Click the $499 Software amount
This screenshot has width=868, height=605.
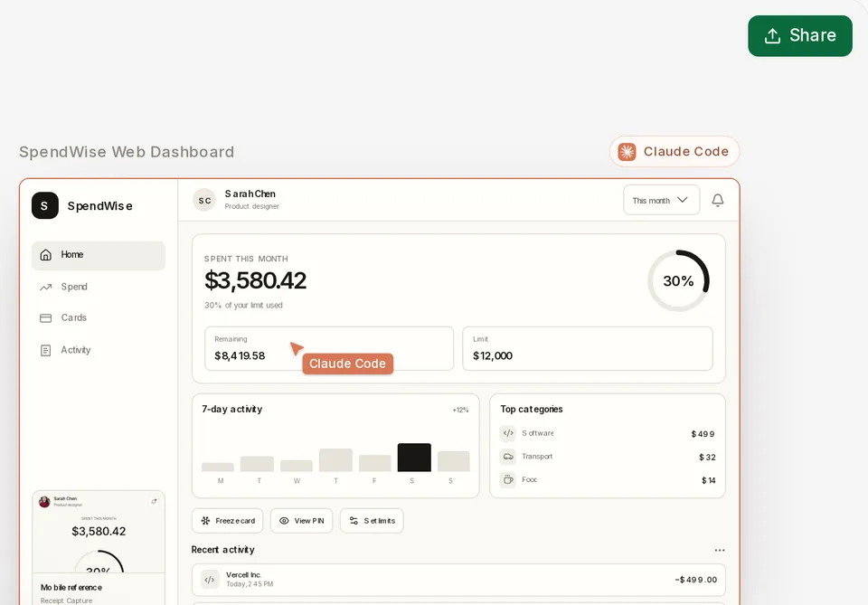point(703,434)
